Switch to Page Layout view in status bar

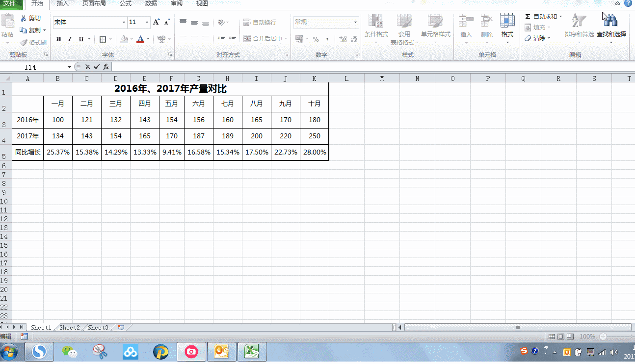(561, 337)
